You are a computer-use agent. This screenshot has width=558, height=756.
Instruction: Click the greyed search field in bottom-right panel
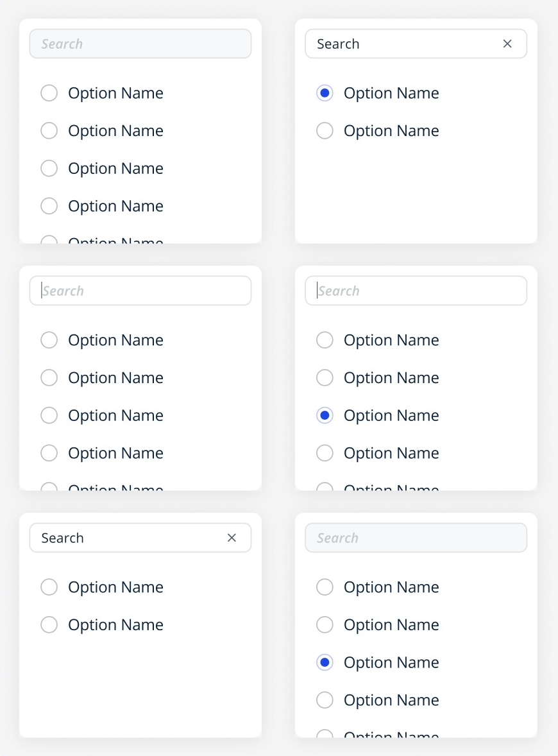pos(416,538)
